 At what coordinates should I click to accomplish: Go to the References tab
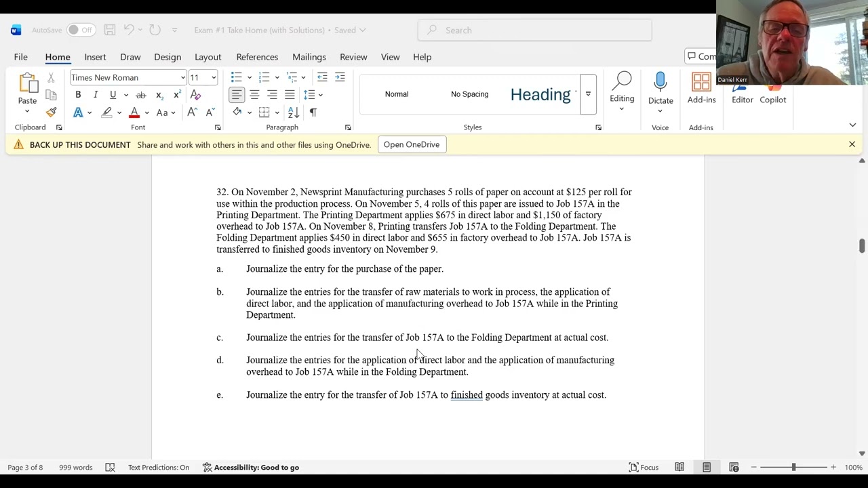[x=257, y=57]
